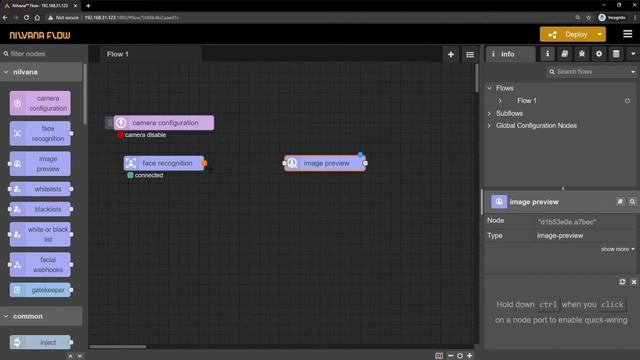640x360 pixels.
Task: Expand all palette categories arrow
Action: [80, 356]
